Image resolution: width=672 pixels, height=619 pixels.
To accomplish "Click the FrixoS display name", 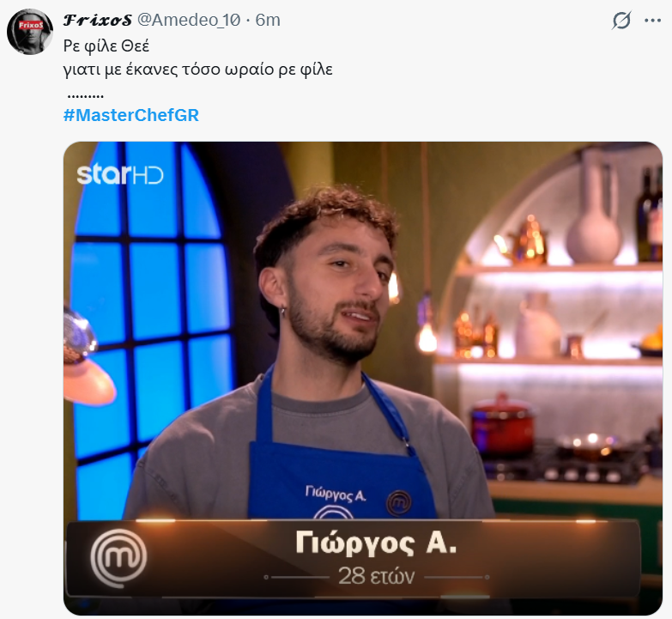I will point(98,20).
